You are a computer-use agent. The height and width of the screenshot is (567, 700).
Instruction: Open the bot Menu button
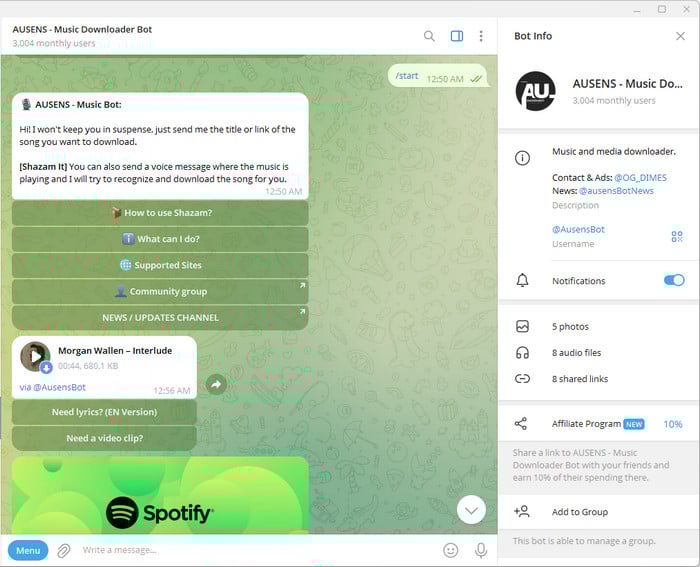point(28,550)
